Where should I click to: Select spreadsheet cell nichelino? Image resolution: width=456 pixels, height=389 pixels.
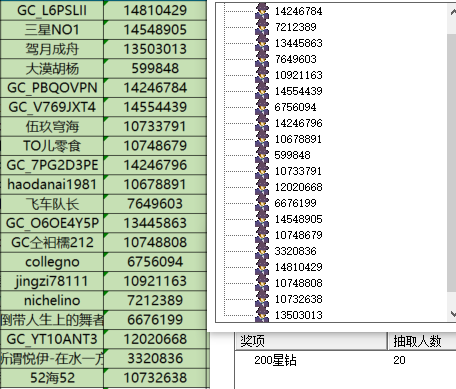pos(52,301)
